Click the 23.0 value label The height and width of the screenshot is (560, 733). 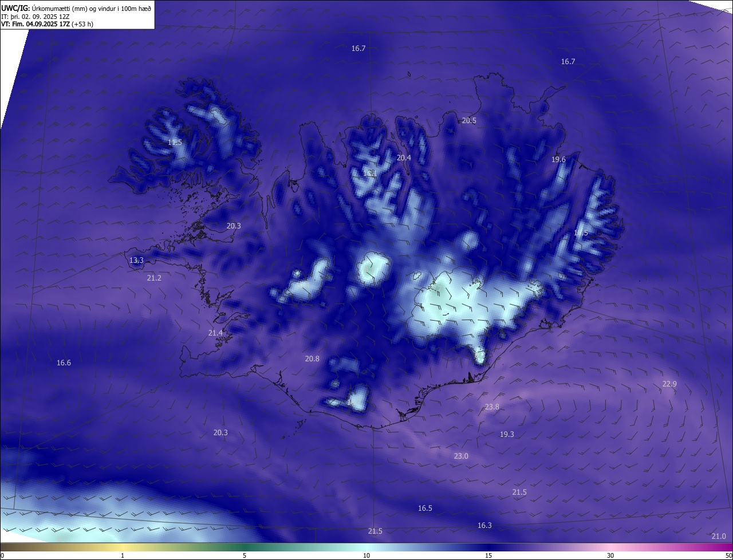(x=461, y=456)
